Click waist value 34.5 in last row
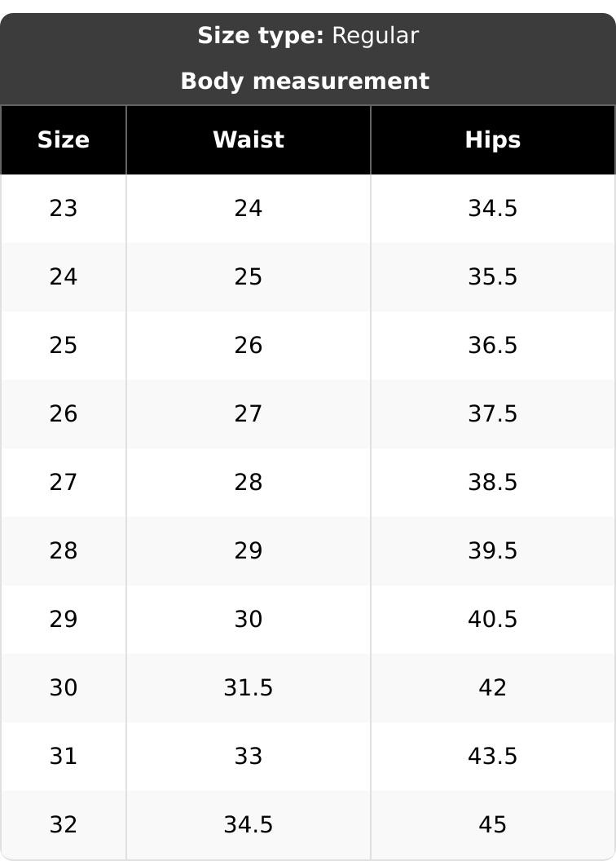 249,825
